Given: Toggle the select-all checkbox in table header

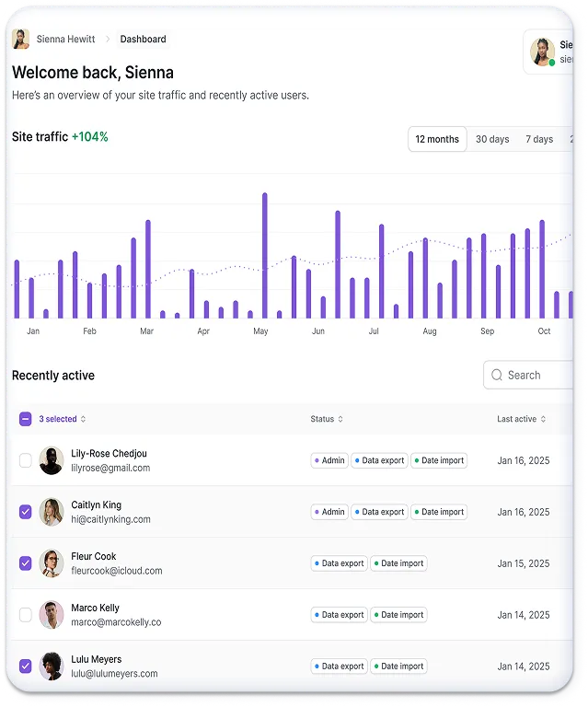Looking at the screenshot, I should [26, 419].
